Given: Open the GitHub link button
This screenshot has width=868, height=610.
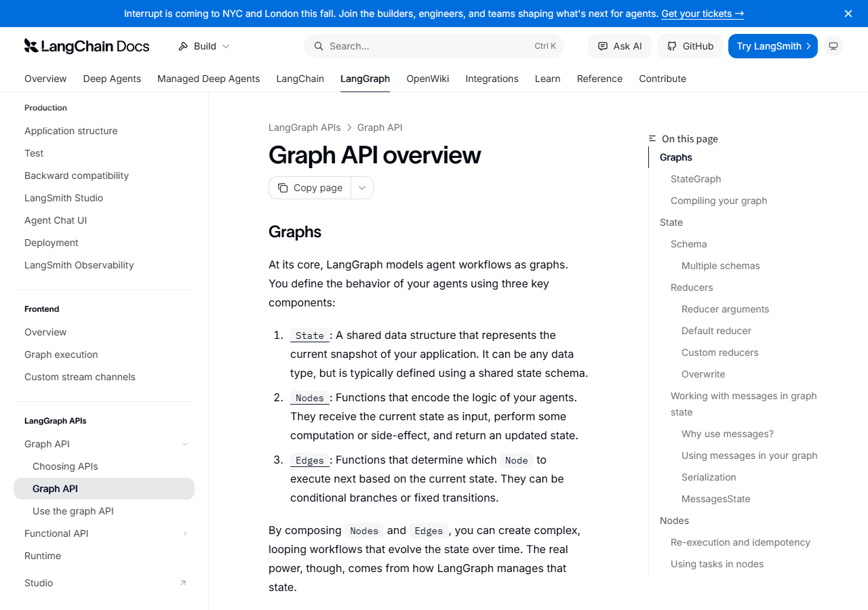Looking at the screenshot, I should point(690,46).
